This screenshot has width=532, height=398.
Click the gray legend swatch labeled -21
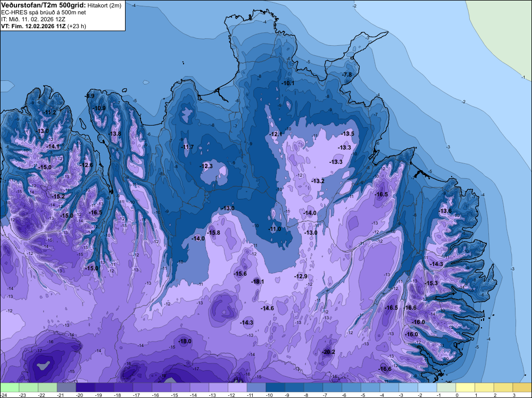tap(66, 387)
